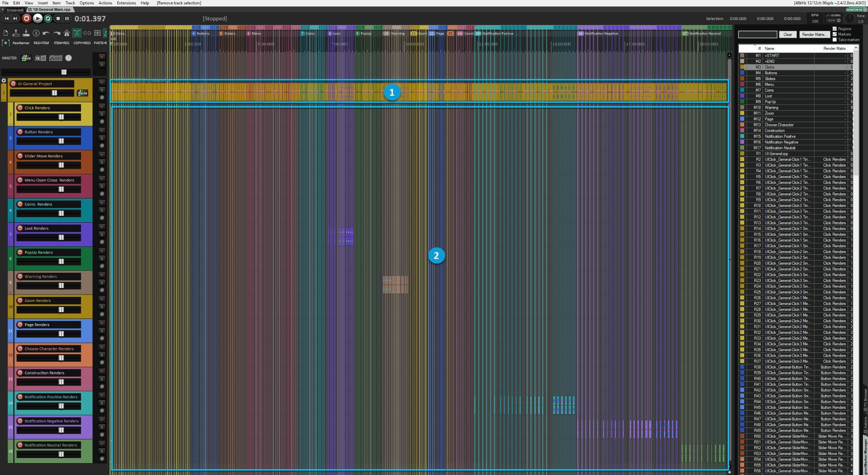Screen dimensions: 868x475
Task: Uncheck the Regions checkbox
Action: point(835,29)
